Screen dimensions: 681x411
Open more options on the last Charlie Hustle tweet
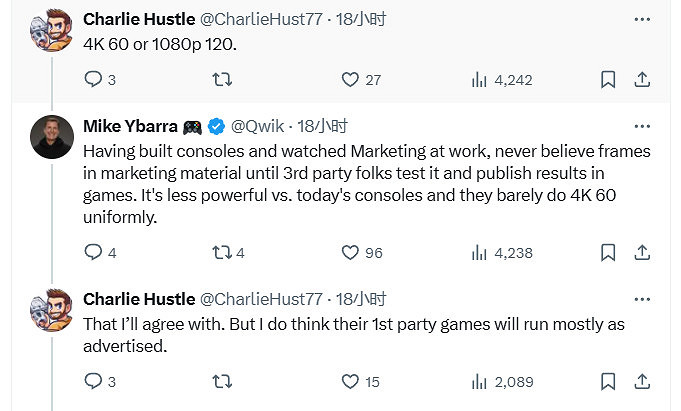(642, 299)
